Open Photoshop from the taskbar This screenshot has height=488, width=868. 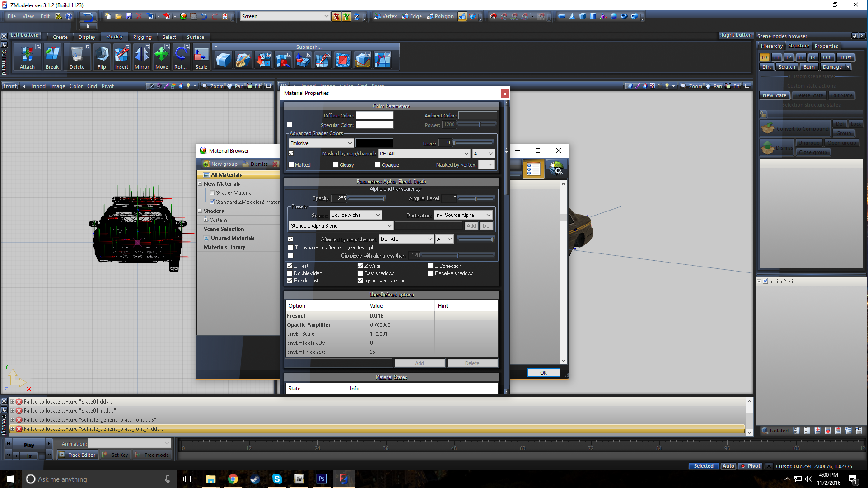tap(321, 479)
